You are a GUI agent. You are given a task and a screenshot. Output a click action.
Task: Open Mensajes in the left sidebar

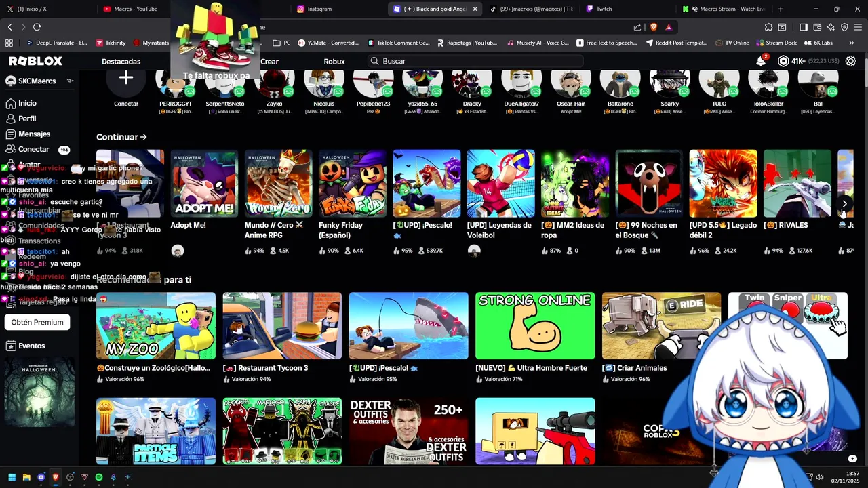coord(27,134)
